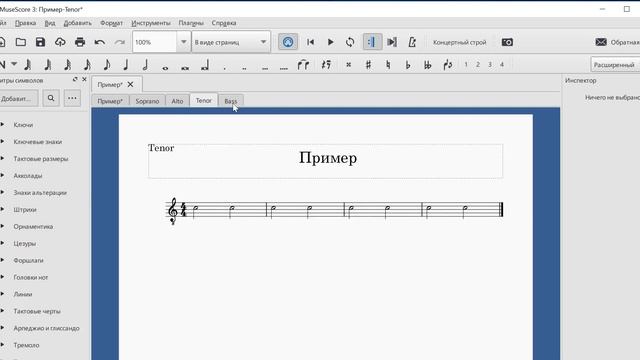Save the score with floppy disk icon
640x360 pixels.
40,42
